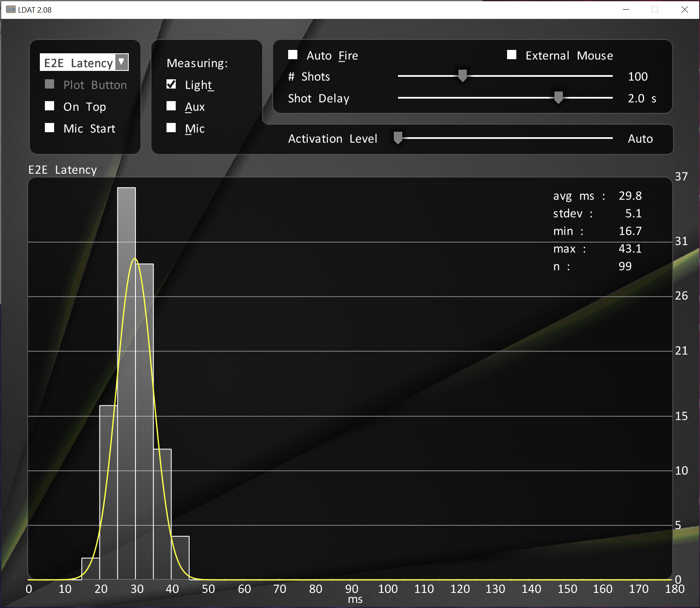Click the max value 43.1
The image size is (700, 608).
630,249
